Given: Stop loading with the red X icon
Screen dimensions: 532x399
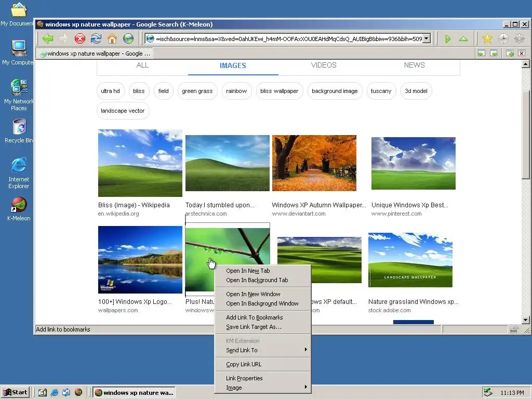Looking at the screenshot, I should [x=79, y=38].
